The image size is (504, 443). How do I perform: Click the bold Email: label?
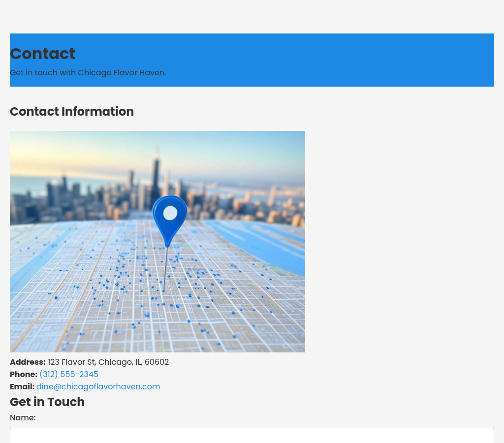22,387
